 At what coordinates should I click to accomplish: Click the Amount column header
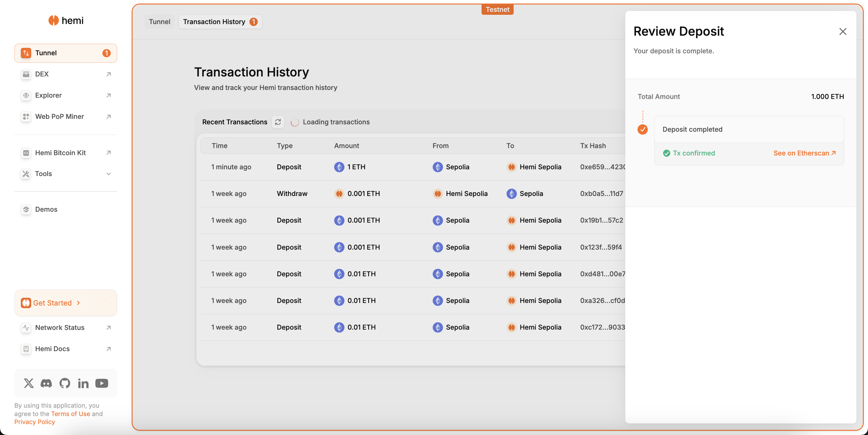pyautogui.click(x=346, y=146)
